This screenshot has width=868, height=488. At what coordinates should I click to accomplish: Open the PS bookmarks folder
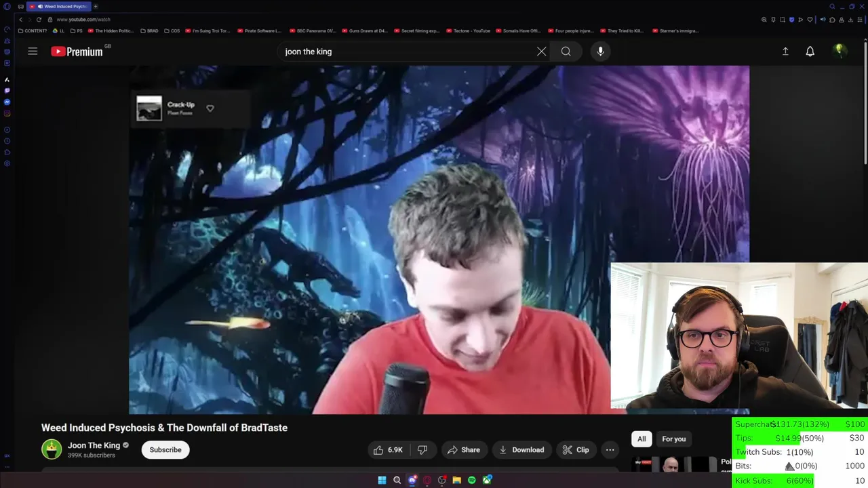point(77,30)
